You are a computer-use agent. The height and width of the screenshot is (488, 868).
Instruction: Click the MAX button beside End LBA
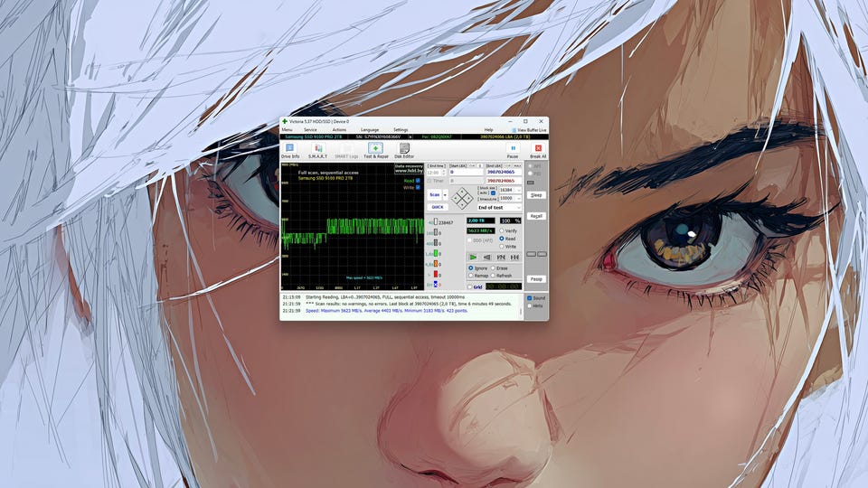point(517,165)
